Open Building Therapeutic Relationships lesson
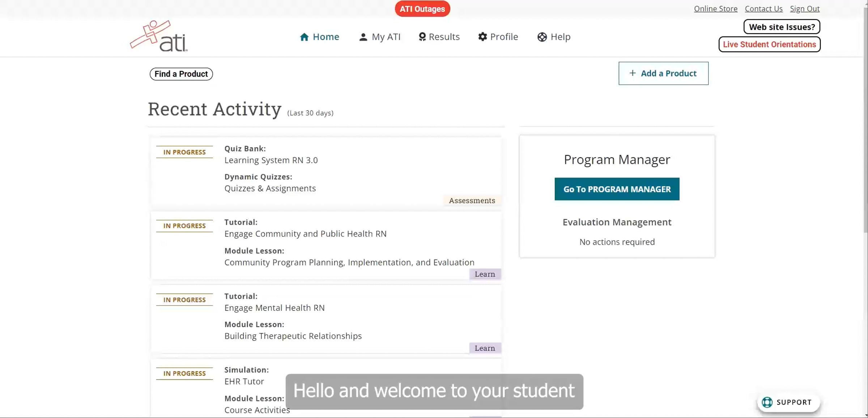The width and height of the screenshot is (868, 418). pos(293,336)
